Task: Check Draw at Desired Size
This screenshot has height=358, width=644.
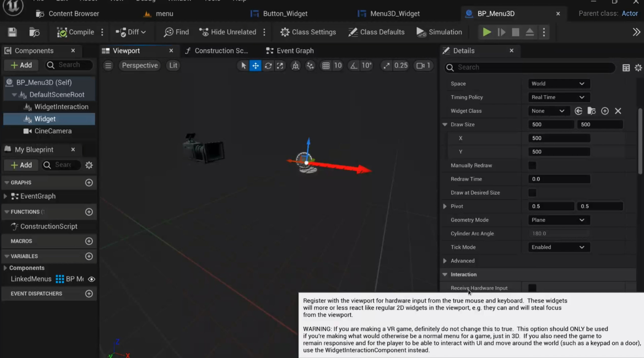Action: 532,192
